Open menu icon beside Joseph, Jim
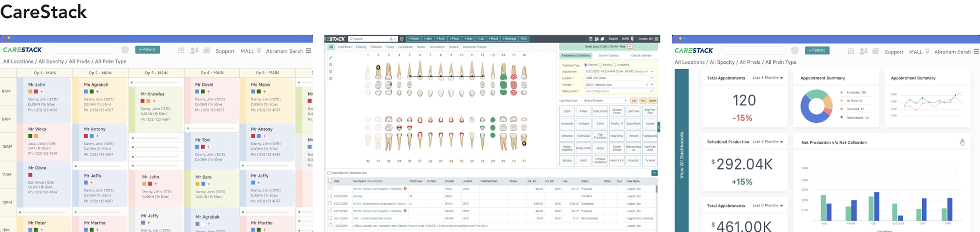 657,39
